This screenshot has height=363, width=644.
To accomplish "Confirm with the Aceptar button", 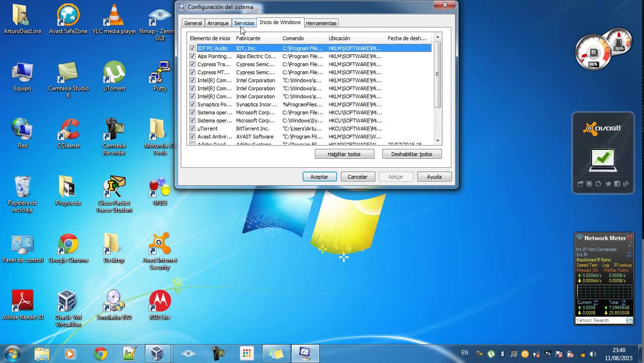I will [x=319, y=177].
